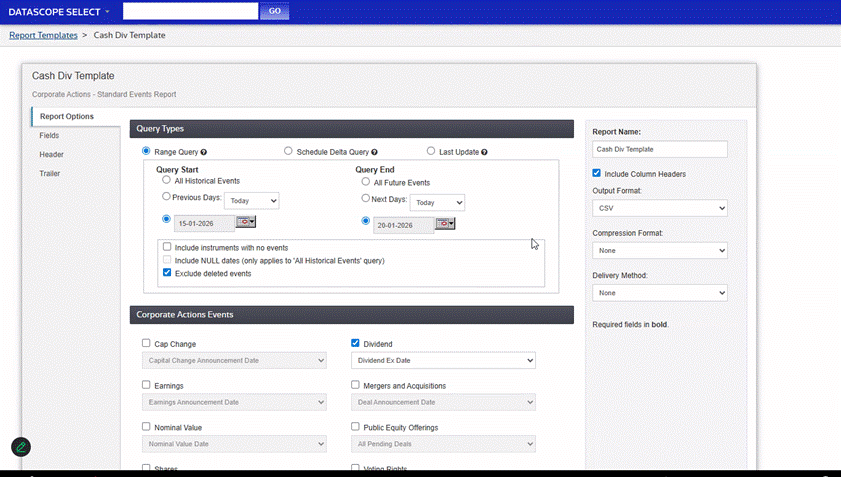The image size is (841, 477).
Task: Open the Compression Format dropdown
Action: [x=660, y=251]
